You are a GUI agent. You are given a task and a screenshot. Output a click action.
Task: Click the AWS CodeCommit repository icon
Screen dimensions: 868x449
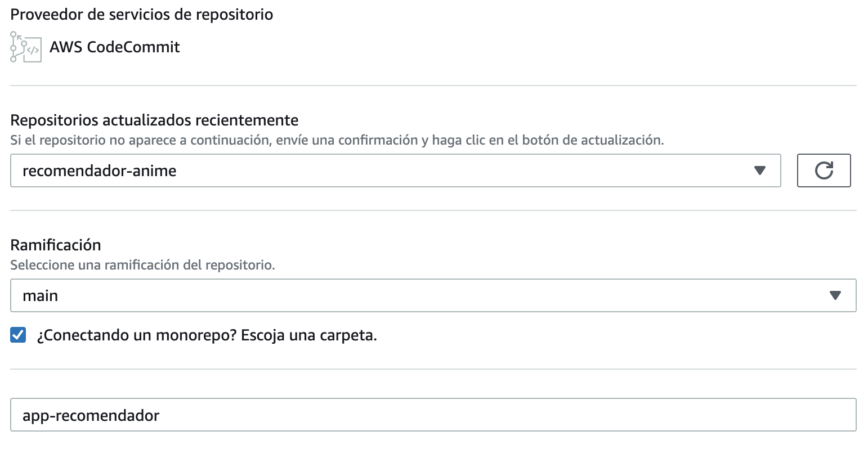tap(26, 47)
